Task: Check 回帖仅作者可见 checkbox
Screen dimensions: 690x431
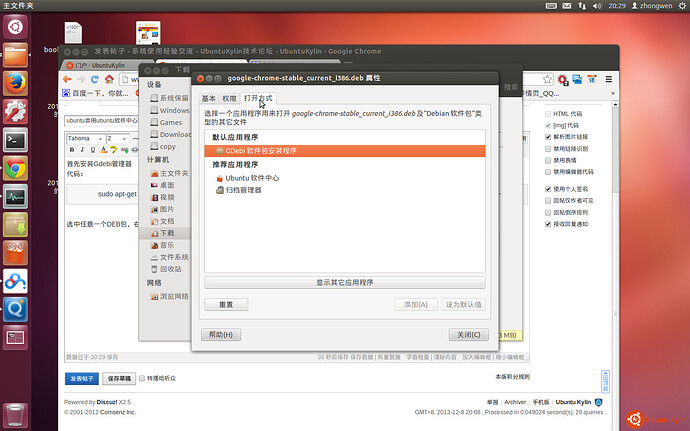Action: click(548, 201)
